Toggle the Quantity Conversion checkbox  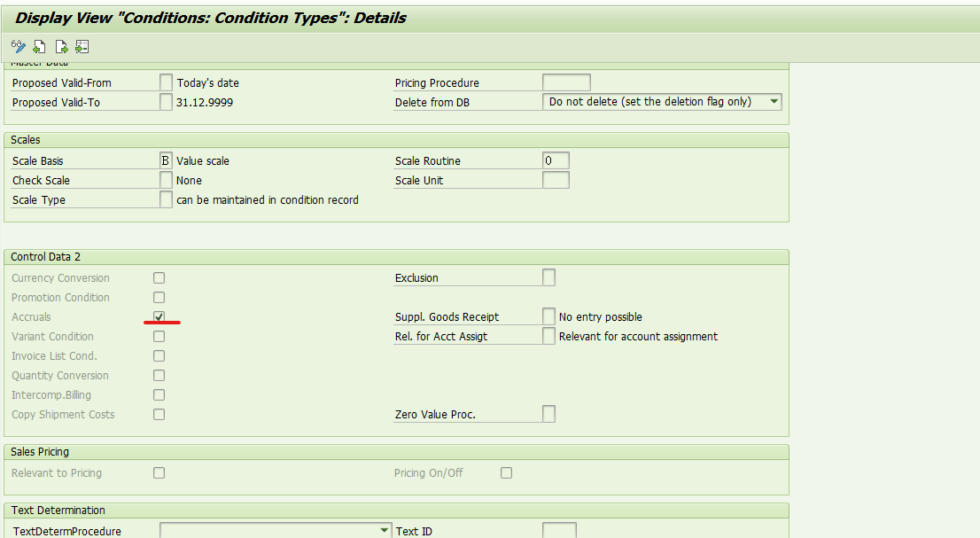[x=159, y=376]
